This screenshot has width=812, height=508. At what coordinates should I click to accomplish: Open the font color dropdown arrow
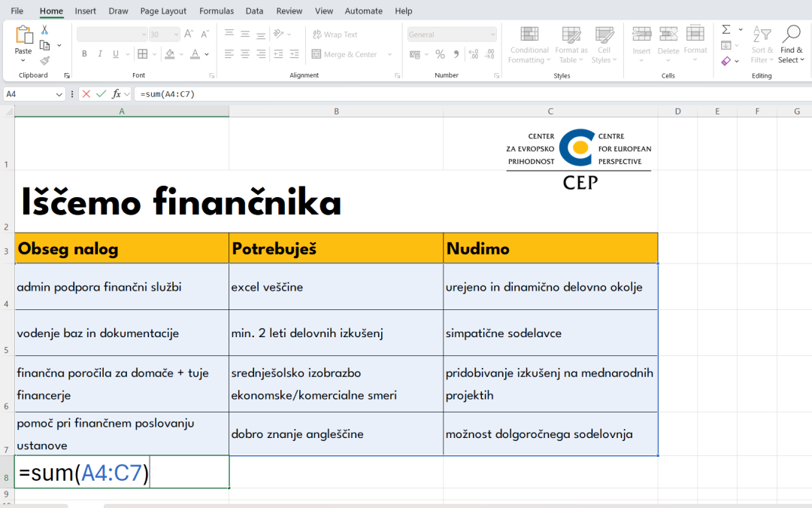pos(207,54)
